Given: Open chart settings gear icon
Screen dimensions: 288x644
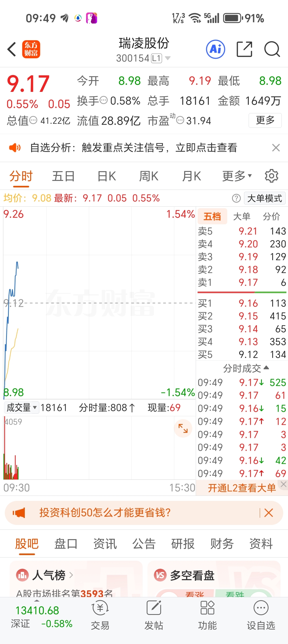Looking at the screenshot, I should pyautogui.click(x=271, y=176).
